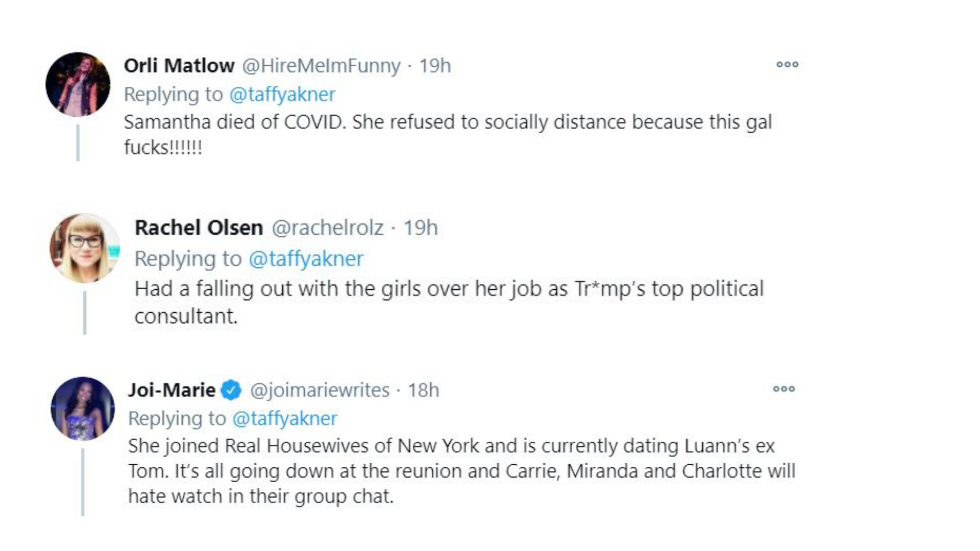
Task: Open Joi-Marie's 18h timestamp
Action: pyautogui.click(x=423, y=390)
